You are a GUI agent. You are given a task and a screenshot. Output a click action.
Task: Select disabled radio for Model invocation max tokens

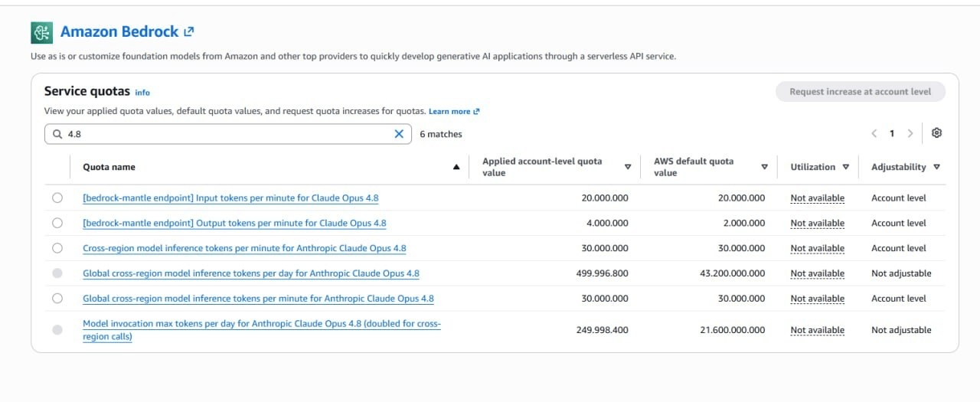57,330
